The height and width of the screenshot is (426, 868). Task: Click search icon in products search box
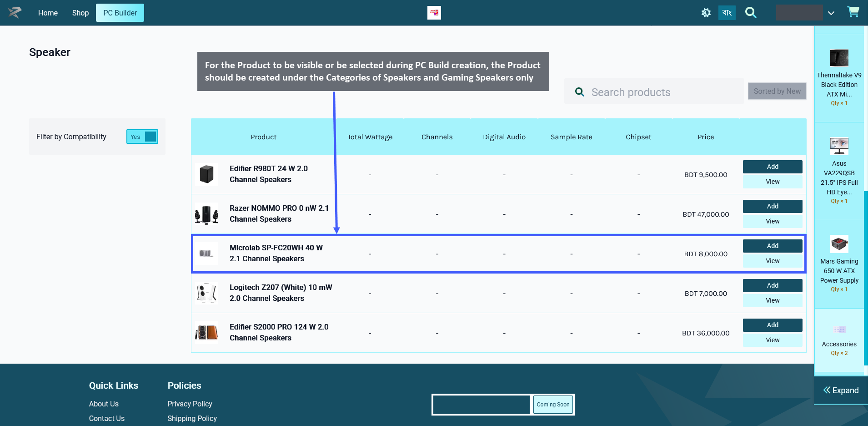click(x=580, y=92)
